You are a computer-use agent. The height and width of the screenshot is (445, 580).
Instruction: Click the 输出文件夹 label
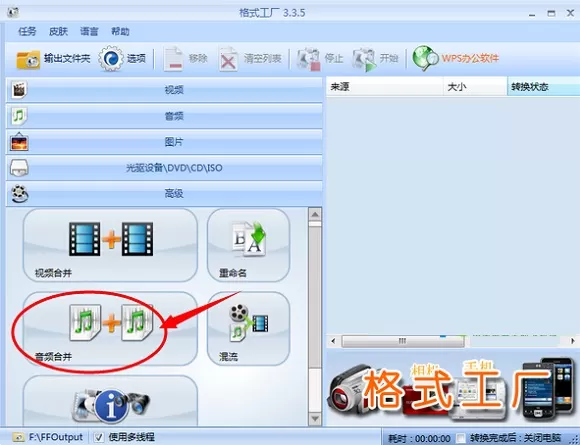coord(67,58)
